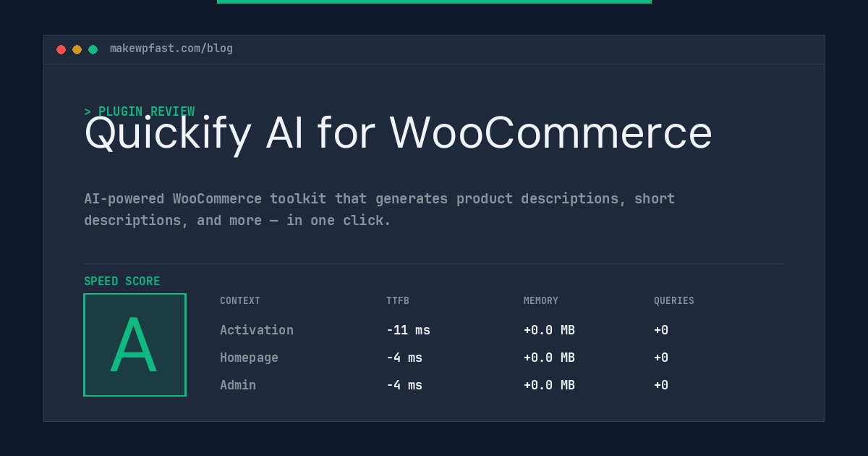Viewport: 868px width, 456px height.
Task: Select the Admin row label
Action: click(x=238, y=385)
